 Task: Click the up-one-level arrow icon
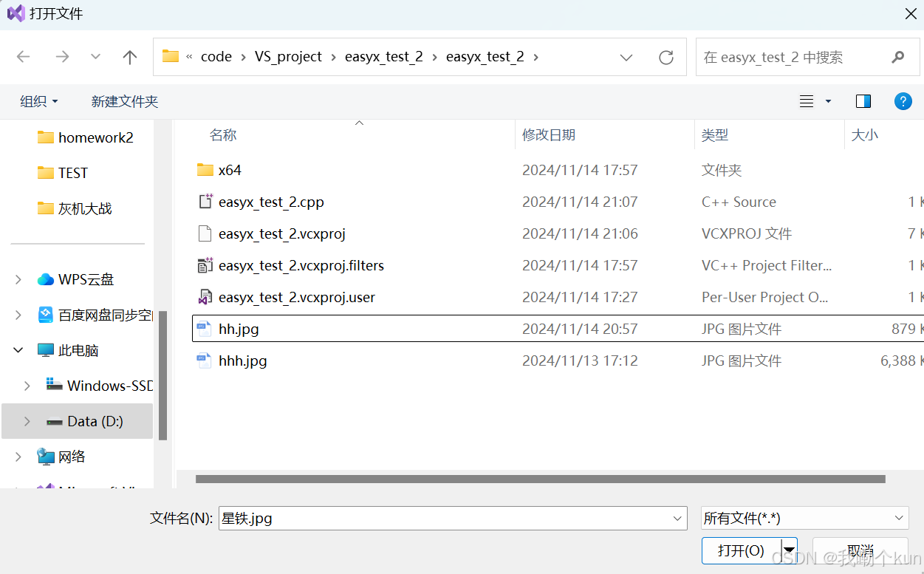click(129, 57)
